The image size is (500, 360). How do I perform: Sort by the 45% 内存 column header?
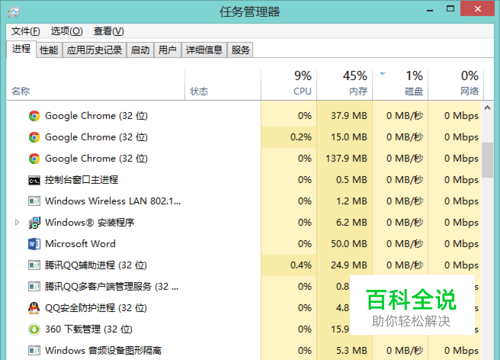pos(344,84)
